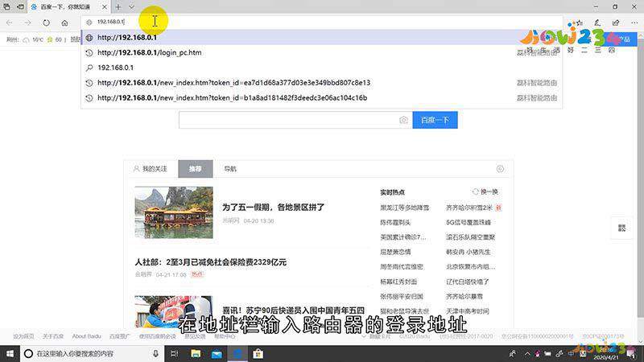This screenshot has height=362, width=644.
Task: Search for 192.168.0.1 suggestion
Action: [x=321, y=68]
